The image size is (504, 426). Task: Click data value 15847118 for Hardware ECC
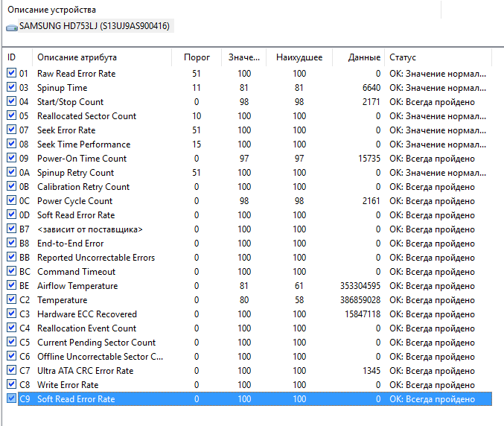363,314
